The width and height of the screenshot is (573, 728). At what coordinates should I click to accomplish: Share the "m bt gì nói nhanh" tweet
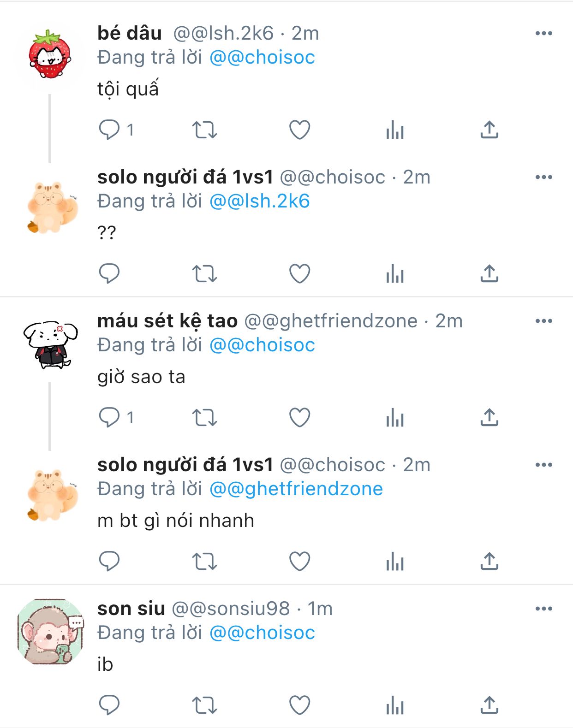point(489,561)
